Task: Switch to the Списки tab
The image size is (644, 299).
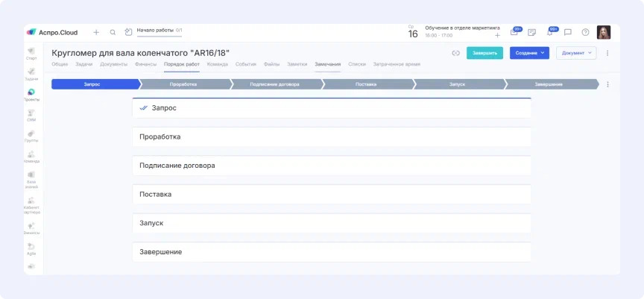Action: [357, 64]
